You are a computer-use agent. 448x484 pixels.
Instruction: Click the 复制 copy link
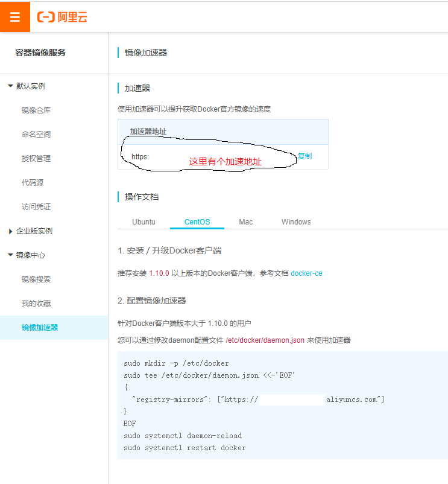coord(304,156)
